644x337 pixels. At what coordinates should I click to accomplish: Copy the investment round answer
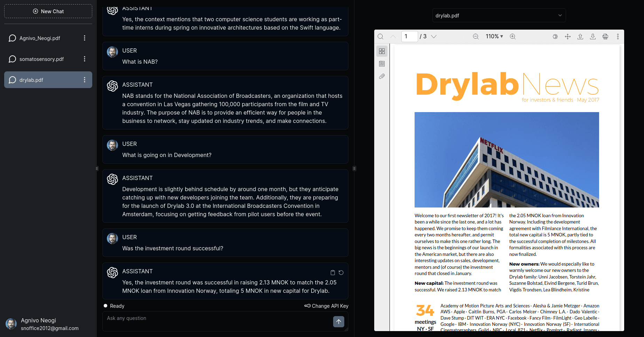[x=332, y=273]
